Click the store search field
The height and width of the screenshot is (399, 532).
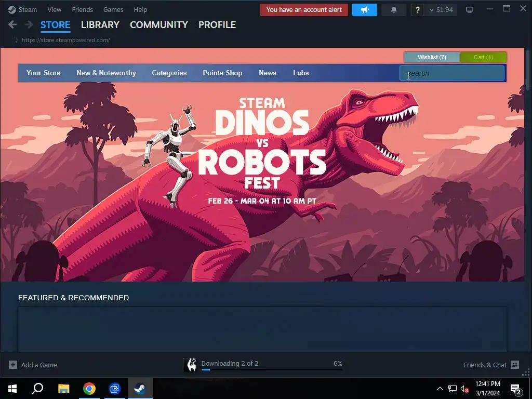point(452,73)
